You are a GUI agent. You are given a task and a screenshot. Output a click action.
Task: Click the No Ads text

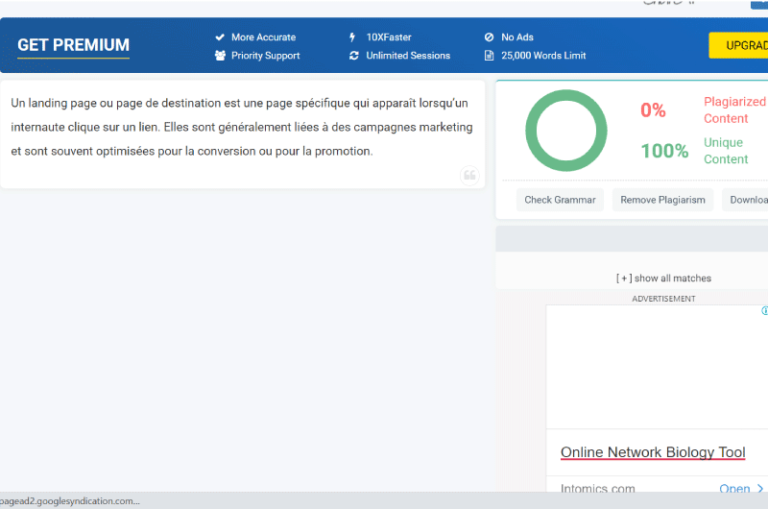(517, 37)
